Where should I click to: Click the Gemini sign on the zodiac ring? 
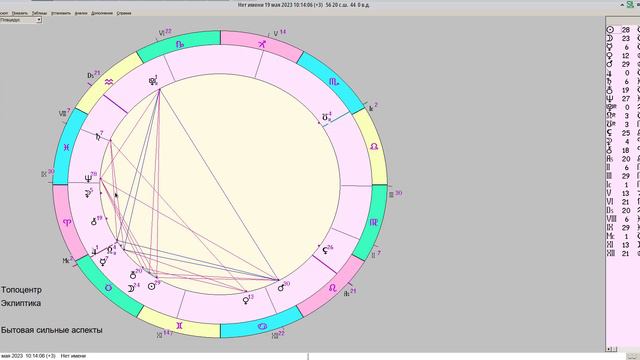click(179, 326)
